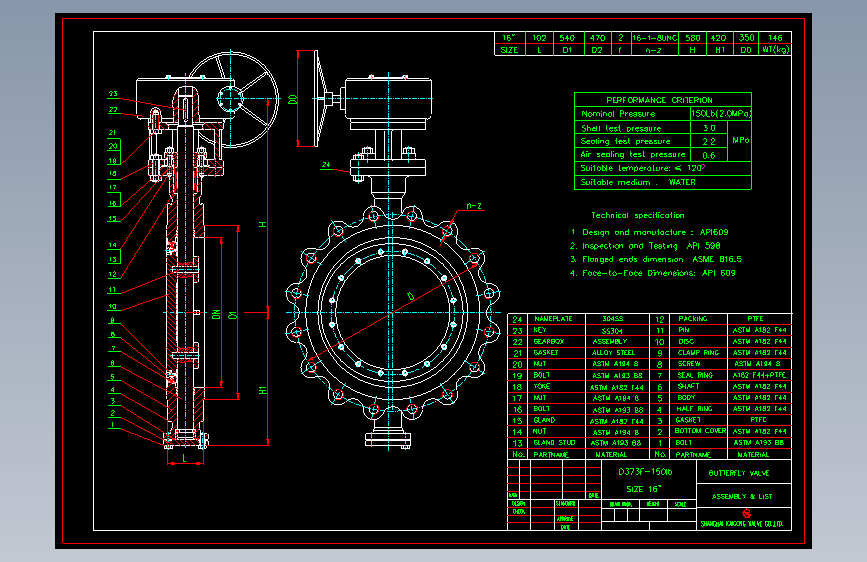Select the "D373F-150lb" model title
This screenshot has width=867, height=562.
[645, 472]
